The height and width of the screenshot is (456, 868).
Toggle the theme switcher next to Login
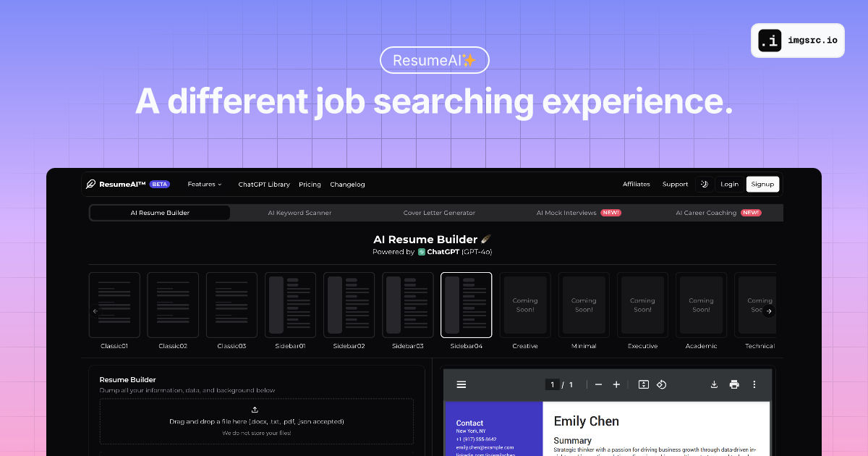click(705, 184)
